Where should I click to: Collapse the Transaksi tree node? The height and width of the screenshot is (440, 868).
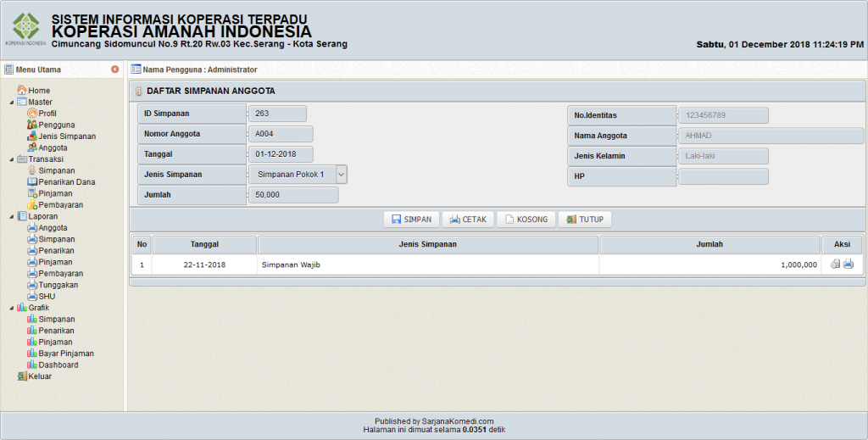click(12, 159)
